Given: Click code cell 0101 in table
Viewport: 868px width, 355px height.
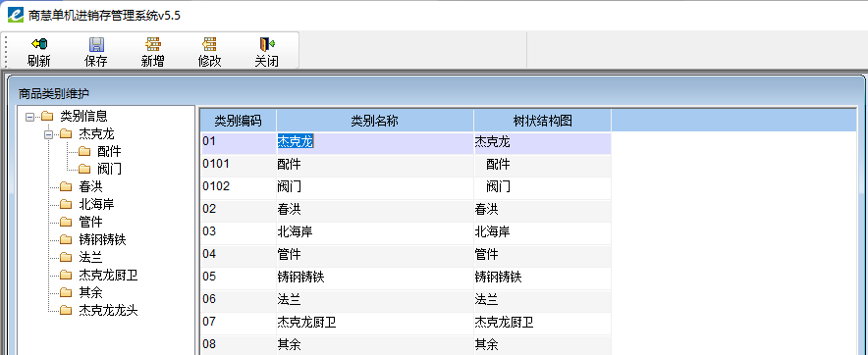Looking at the screenshot, I should click(x=238, y=166).
